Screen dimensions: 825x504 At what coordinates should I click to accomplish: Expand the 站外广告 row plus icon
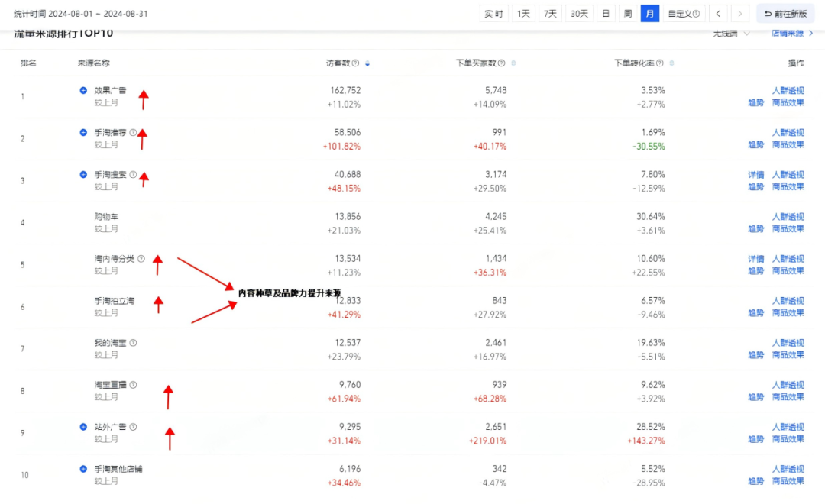[x=83, y=427]
